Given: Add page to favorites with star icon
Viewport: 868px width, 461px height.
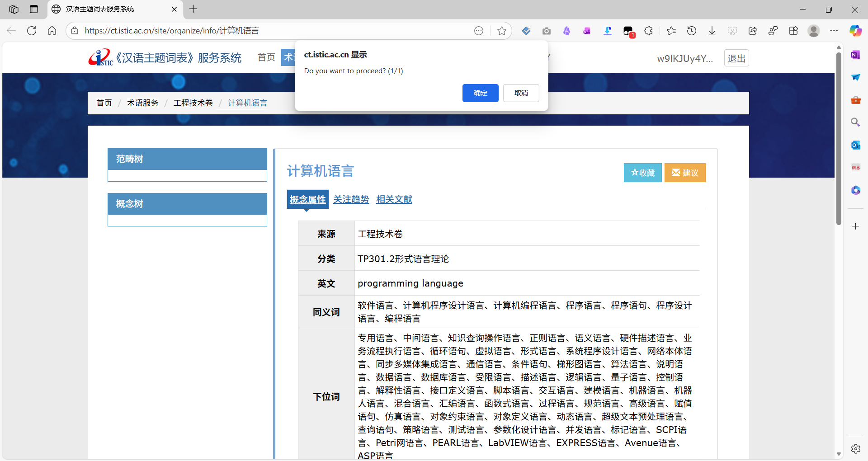Looking at the screenshot, I should (501, 31).
